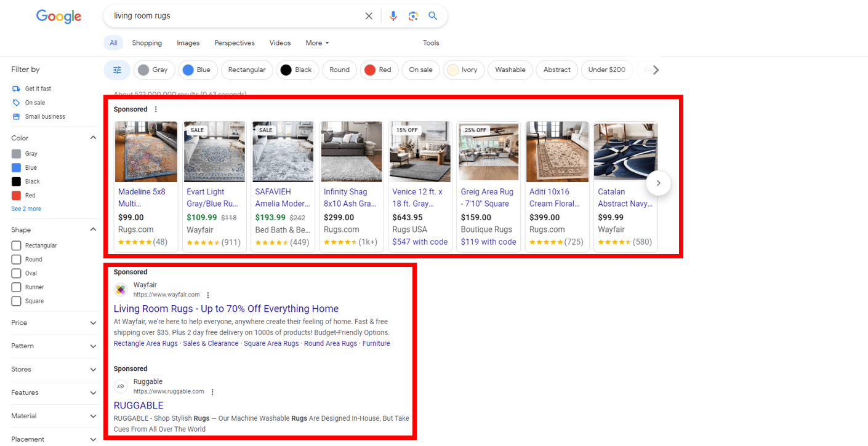Open the RUGGABLE ad headline
The height and width of the screenshot is (446, 868).
[139, 406]
